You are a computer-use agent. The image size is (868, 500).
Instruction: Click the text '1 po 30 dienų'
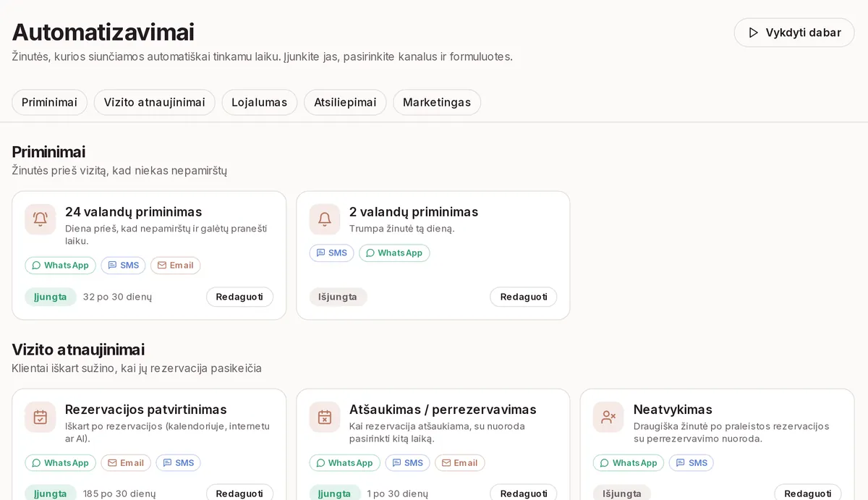398,493
